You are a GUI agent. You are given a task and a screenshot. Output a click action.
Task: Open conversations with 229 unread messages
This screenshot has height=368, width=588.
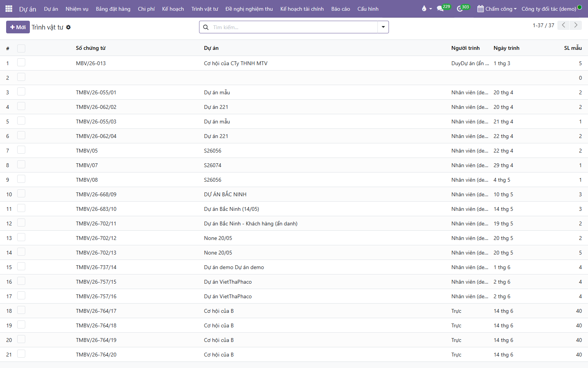point(444,8)
